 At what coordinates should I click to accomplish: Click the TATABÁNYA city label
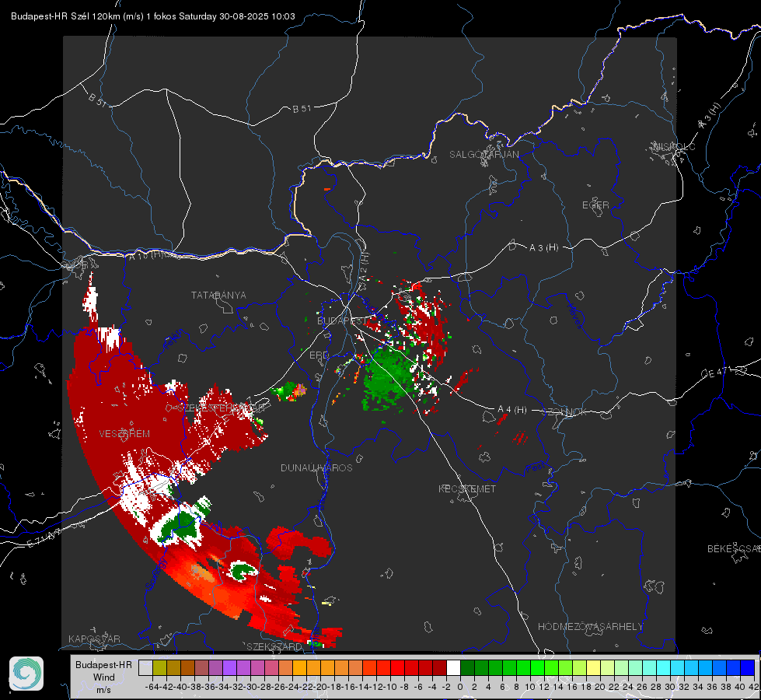tap(218, 295)
